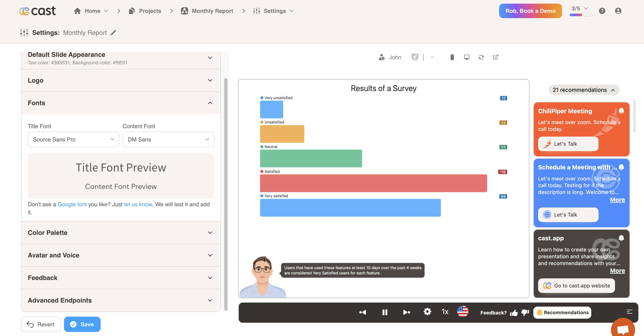Click More on Schedule a Meeting card
Screen dimensions: 644x336
pos(617,200)
